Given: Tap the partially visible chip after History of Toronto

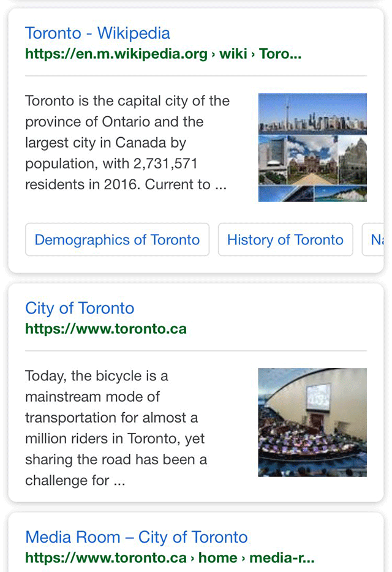Looking at the screenshot, I should [x=375, y=239].
